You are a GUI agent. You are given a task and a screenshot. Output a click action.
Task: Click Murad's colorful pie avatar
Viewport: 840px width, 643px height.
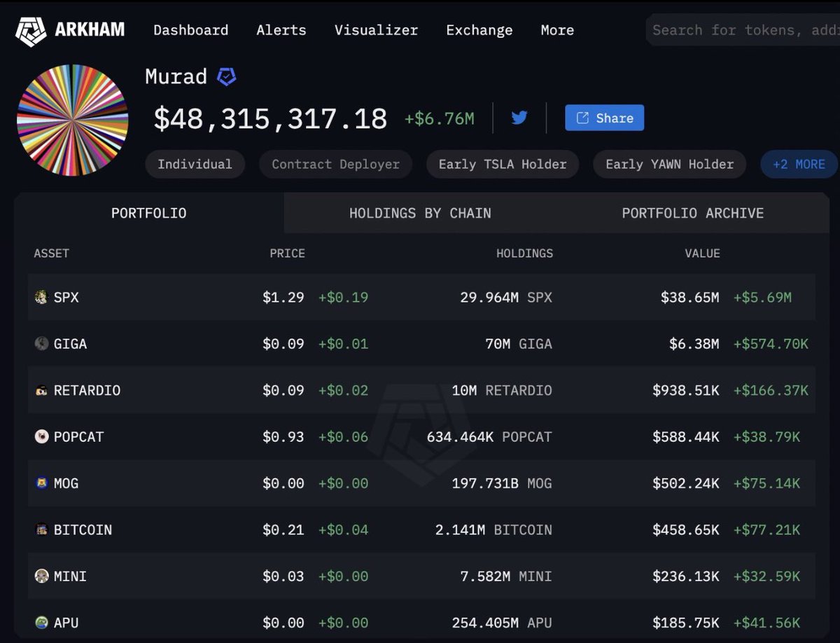(73, 120)
